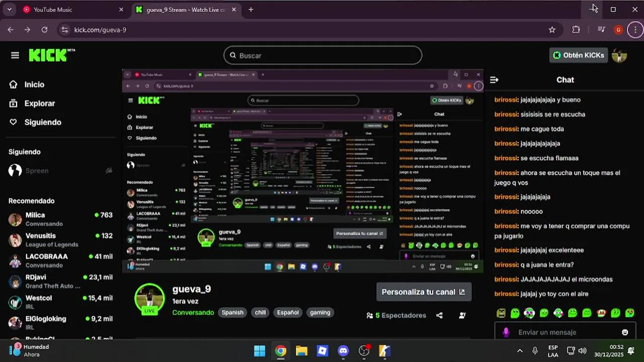644x362 pixels.
Task: Click the Spanish tag
Action: pyautogui.click(x=232, y=312)
